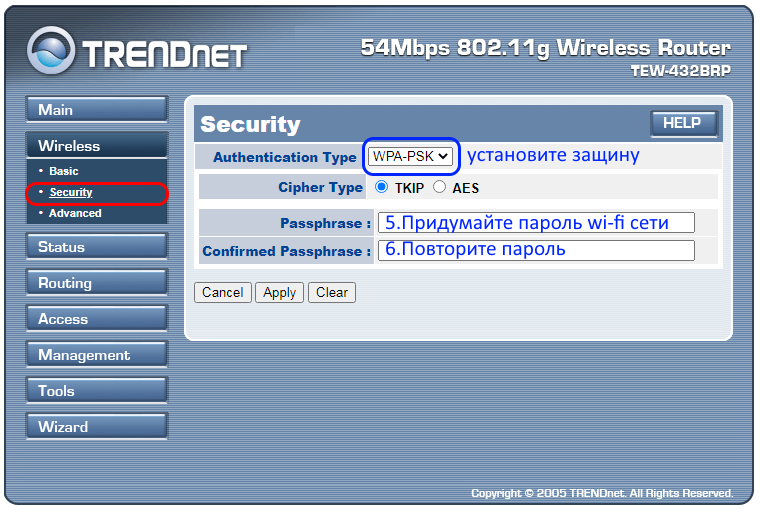
Task: Click the Cancel button
Action: 222,292
